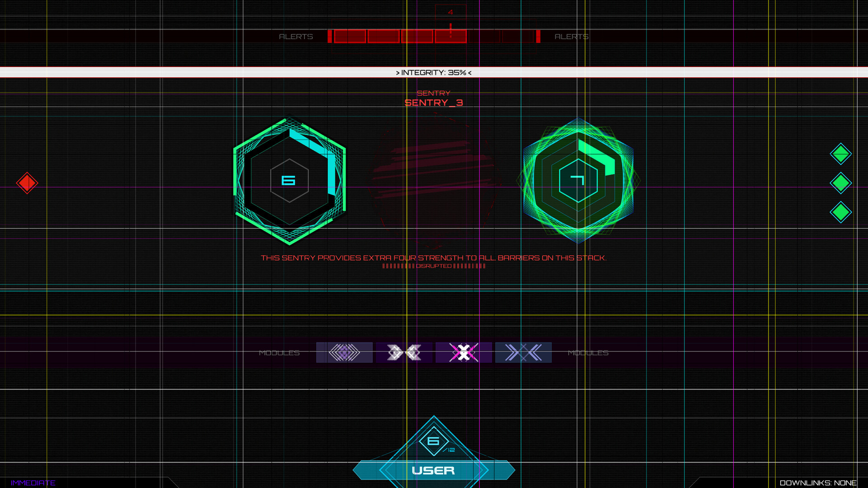
Task: Toggle the DISRUPTED status indicator
Action: tap(433, 267)
